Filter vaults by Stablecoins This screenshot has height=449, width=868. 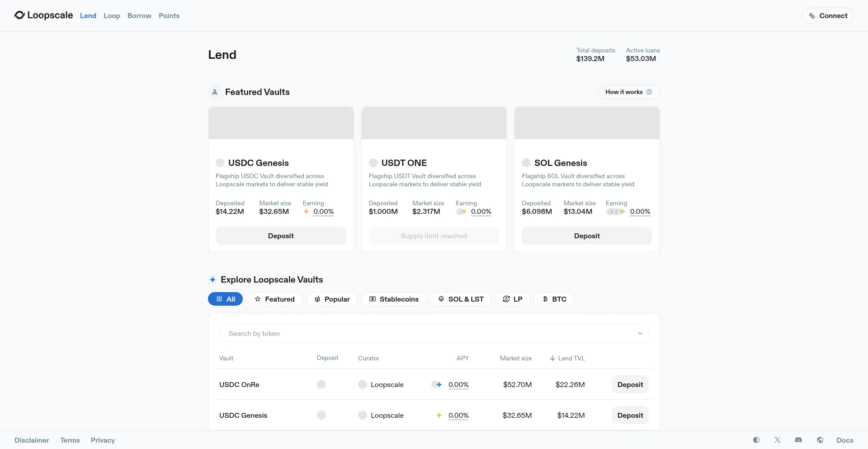(394, 299)
